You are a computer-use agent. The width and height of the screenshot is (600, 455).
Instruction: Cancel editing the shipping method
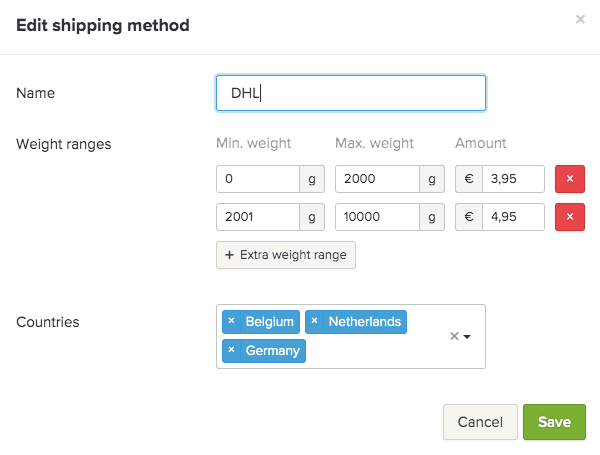pos(480,422)
